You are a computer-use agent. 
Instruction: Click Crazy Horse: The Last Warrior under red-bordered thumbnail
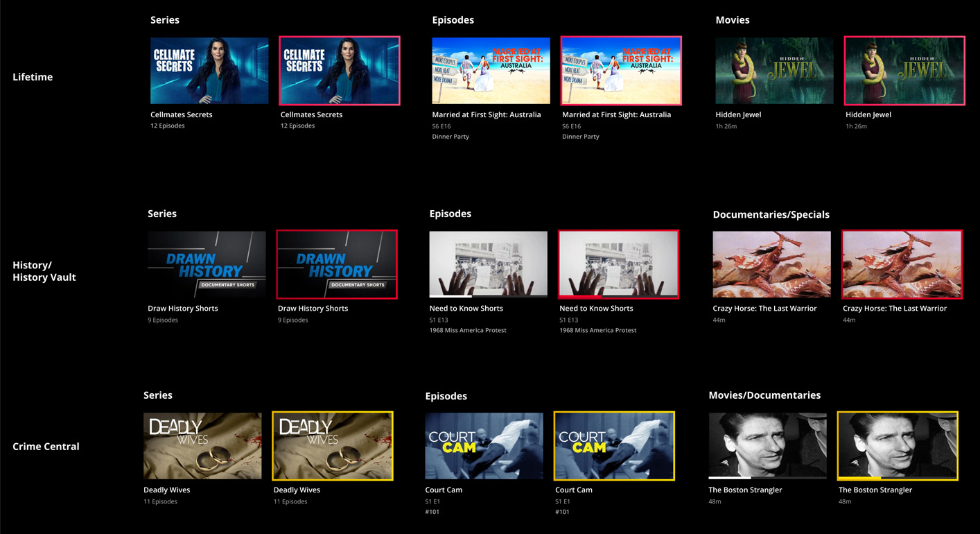coord(895,308)
